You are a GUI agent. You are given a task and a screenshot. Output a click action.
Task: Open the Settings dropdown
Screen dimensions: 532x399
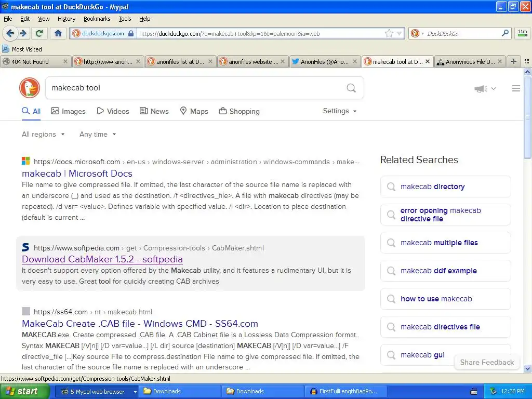340,111
